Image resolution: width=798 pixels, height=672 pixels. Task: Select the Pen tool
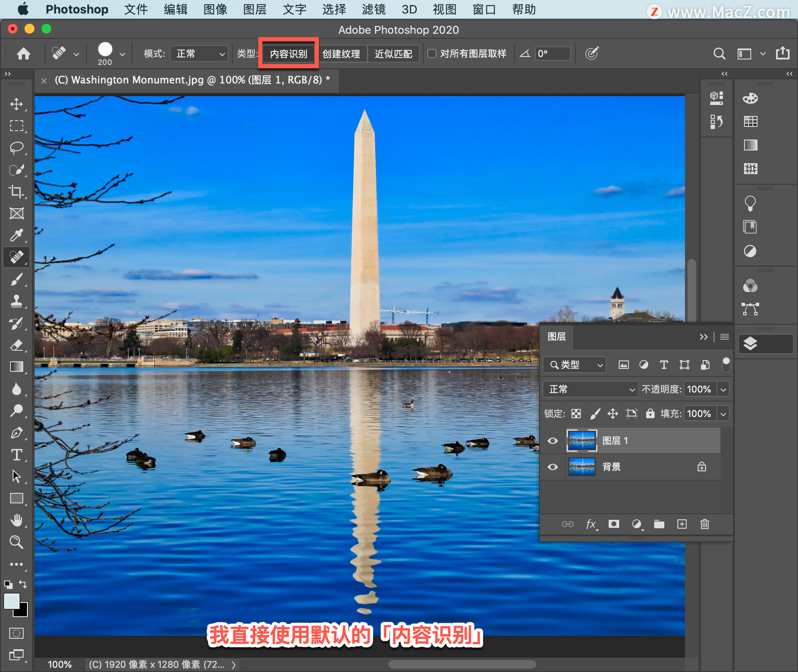point(16,433)
